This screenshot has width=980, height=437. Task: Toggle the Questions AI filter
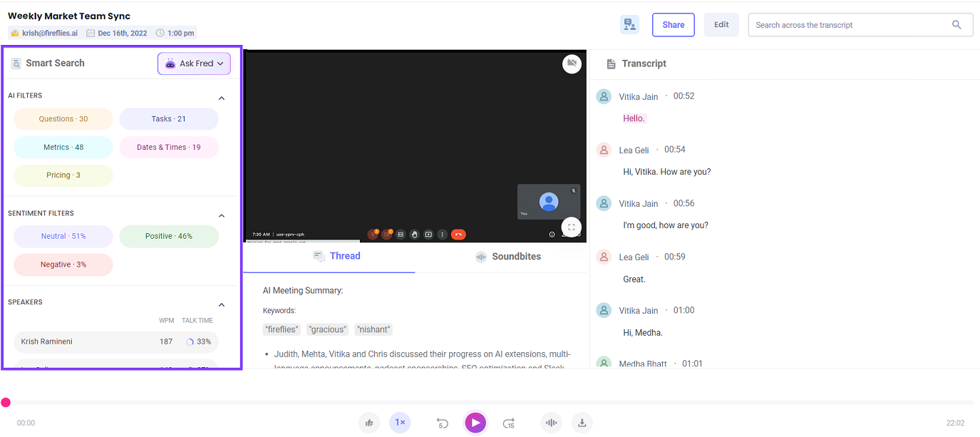click(63, 118)
